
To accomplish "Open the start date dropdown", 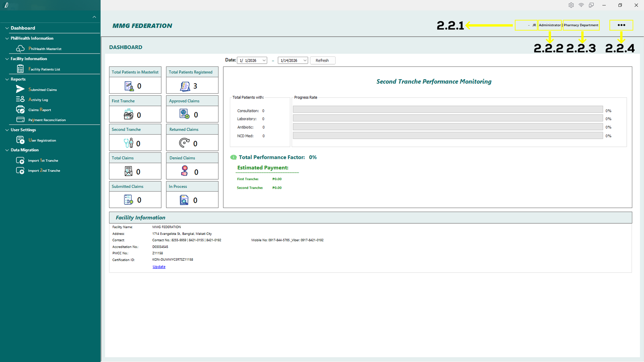I will click(264, 60).
